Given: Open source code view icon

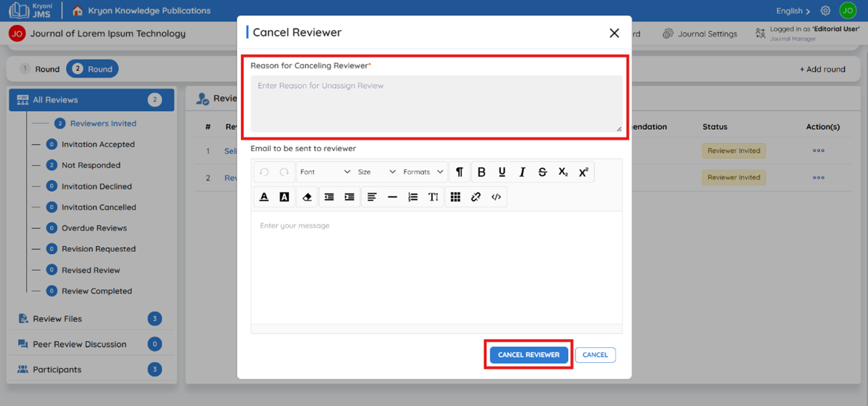Looking at the screenshot, I should click(496, 197).
